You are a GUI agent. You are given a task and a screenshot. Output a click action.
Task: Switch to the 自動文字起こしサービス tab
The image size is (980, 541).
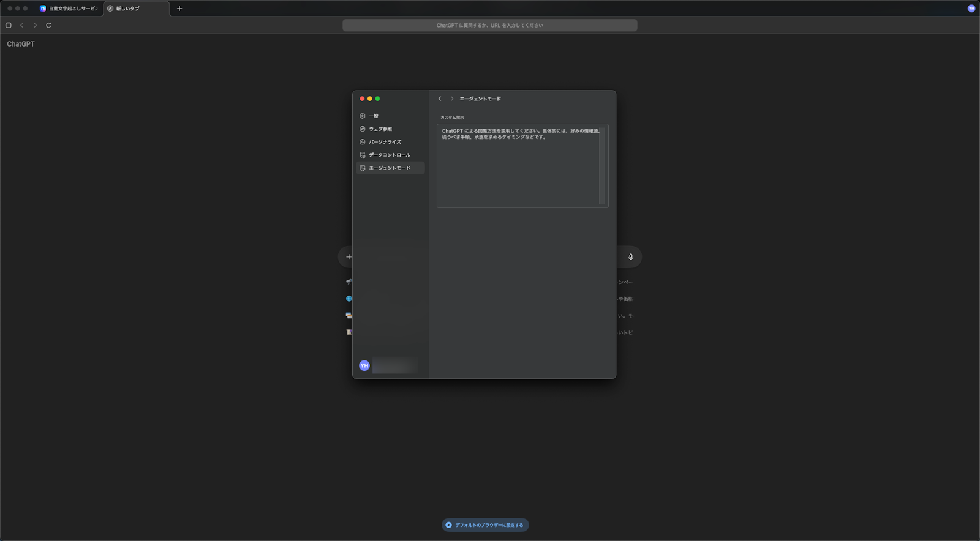[x=69, y=9]
